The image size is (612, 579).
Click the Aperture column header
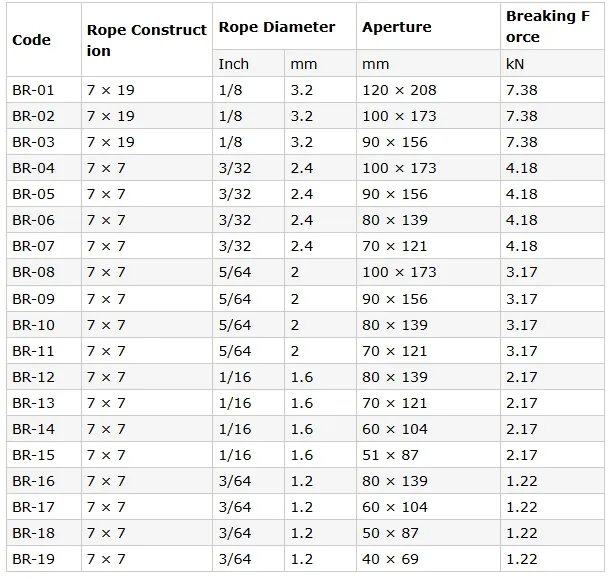428,27
